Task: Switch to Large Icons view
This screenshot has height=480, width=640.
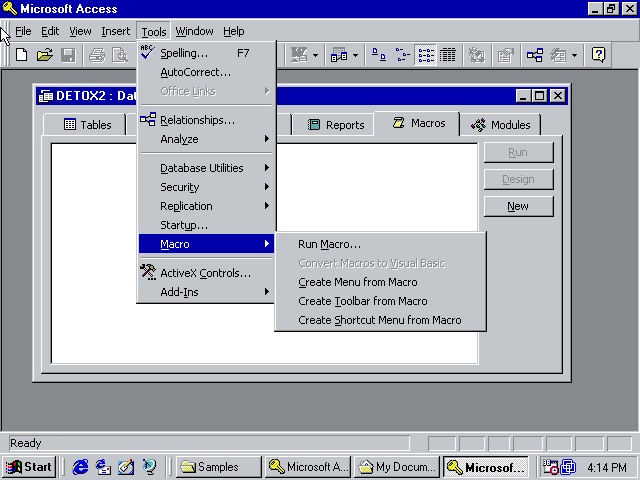Action: 378,55
